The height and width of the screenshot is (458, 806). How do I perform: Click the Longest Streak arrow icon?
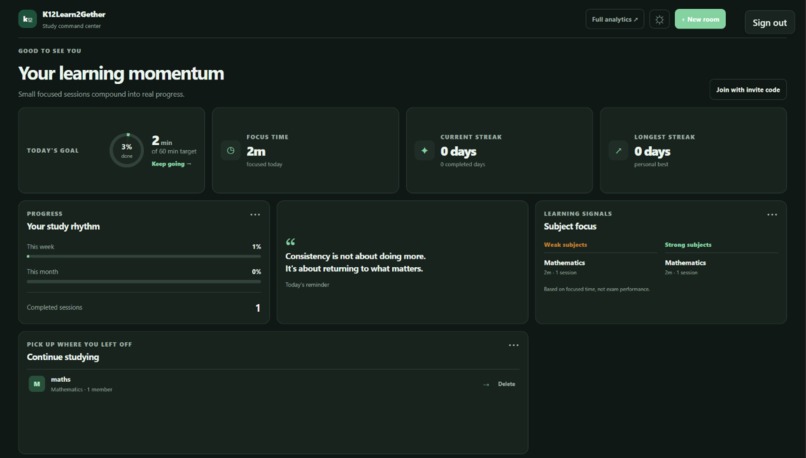(618, 151)
